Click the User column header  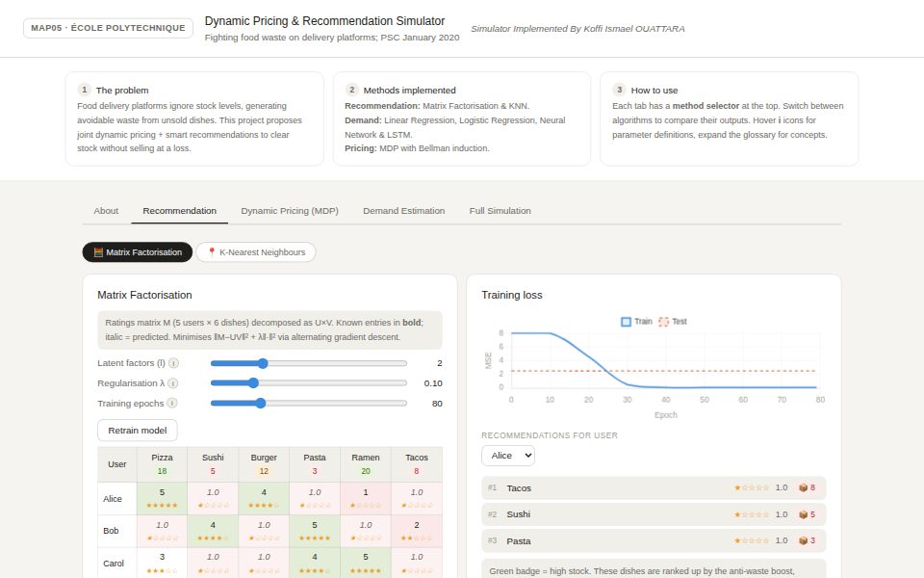117,464
